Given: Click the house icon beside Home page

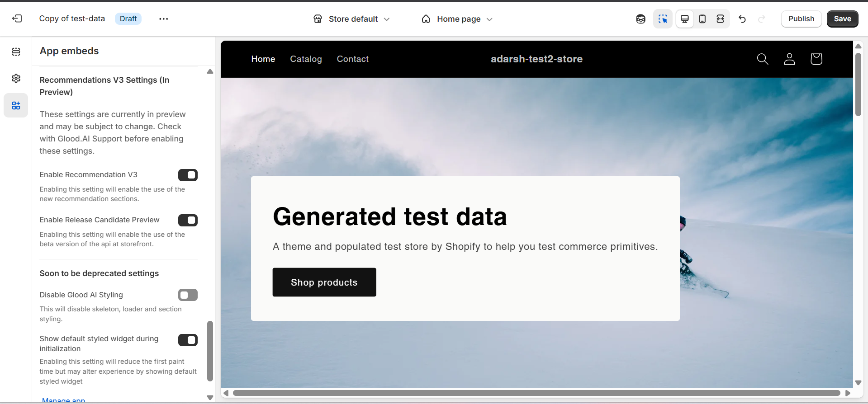Looking at the screenshot, I should (x=426, y=19).
